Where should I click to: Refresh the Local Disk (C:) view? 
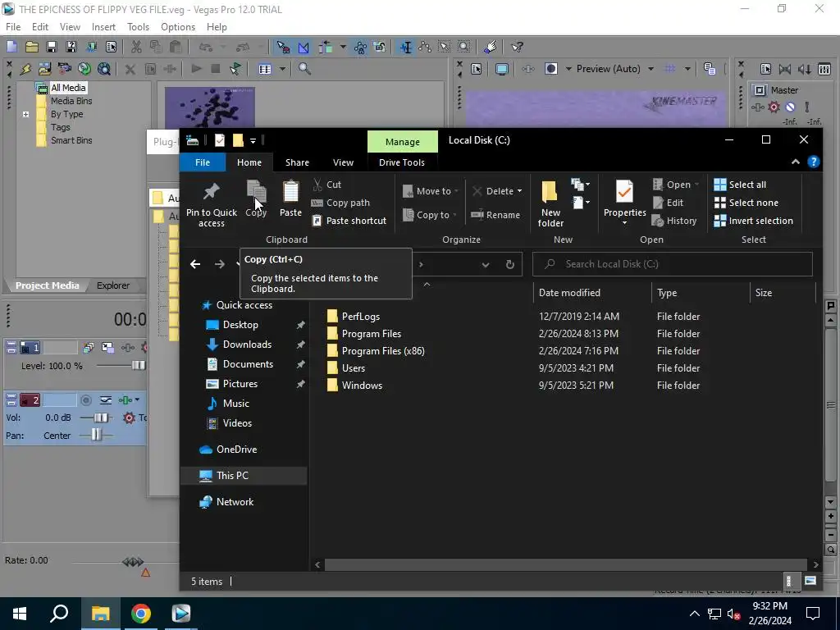pyautogui.click(x=509, y=264)
